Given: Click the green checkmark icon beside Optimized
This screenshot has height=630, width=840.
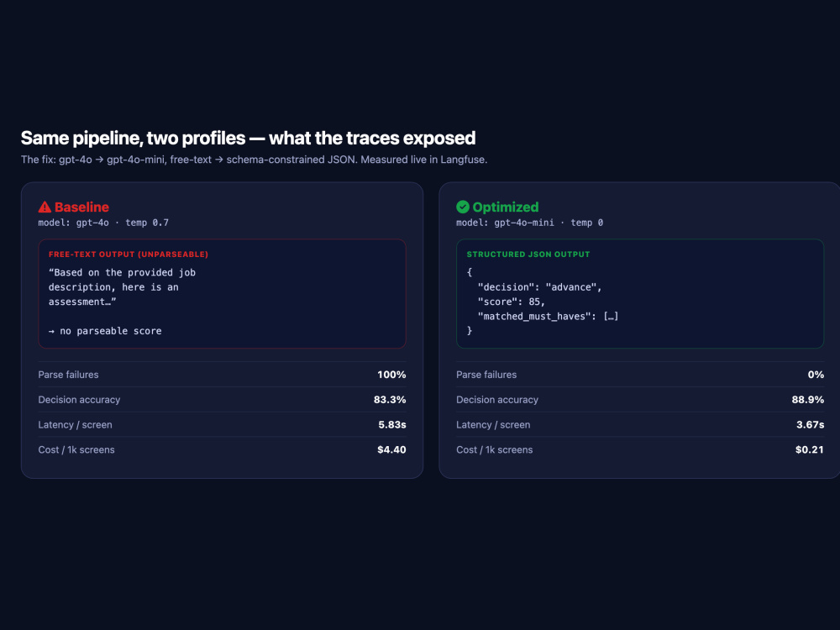Looking at the screenshot, I should point(463,207).
